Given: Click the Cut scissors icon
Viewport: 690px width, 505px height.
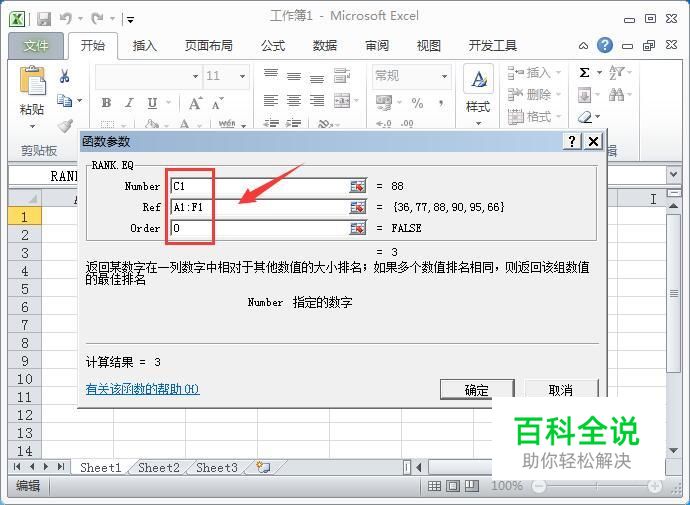Looking at the screenshot, I should pyautogui.click(x=64, y=76).
